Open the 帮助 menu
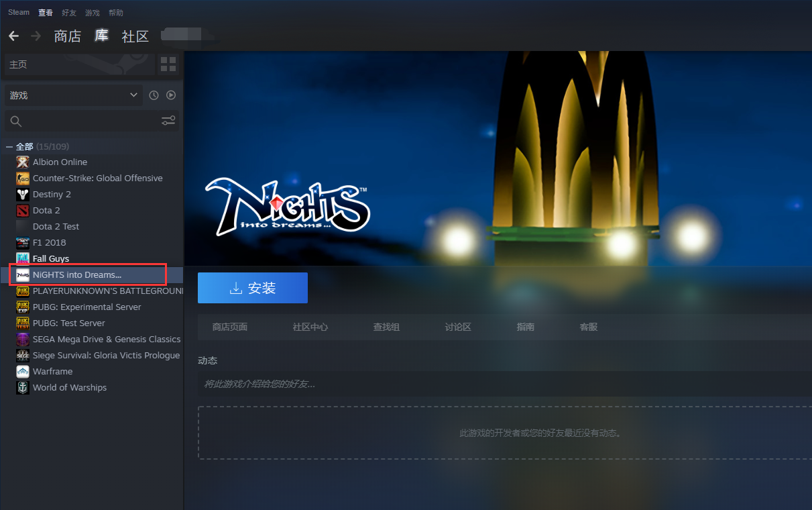The image size is (812, 510). [x=116, y=12]
